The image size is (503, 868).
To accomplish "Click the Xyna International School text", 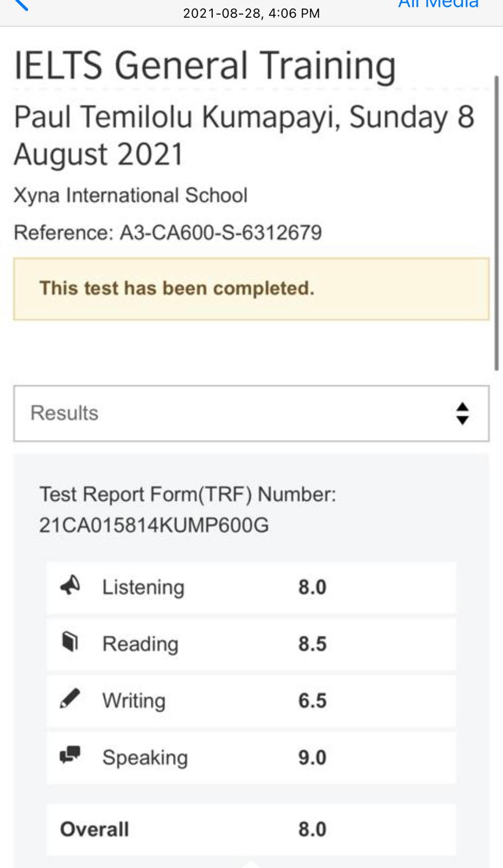I will [x=130, y=195].
